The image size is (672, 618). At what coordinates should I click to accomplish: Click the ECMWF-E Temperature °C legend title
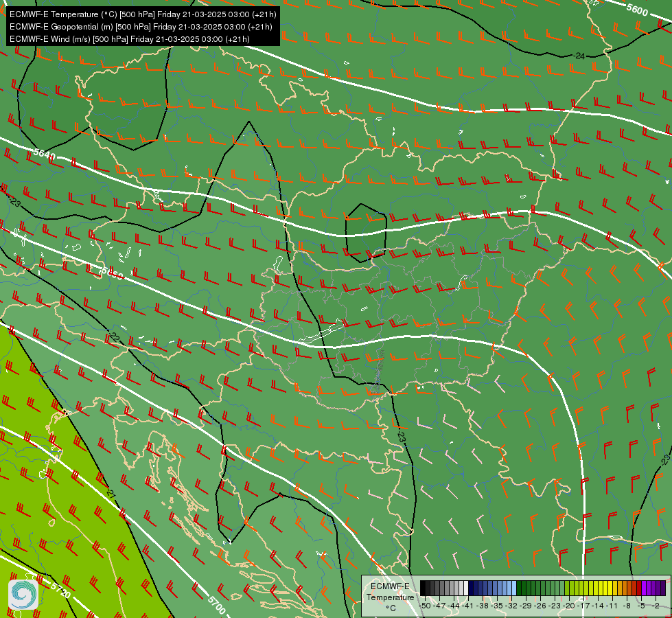[391, 597]
